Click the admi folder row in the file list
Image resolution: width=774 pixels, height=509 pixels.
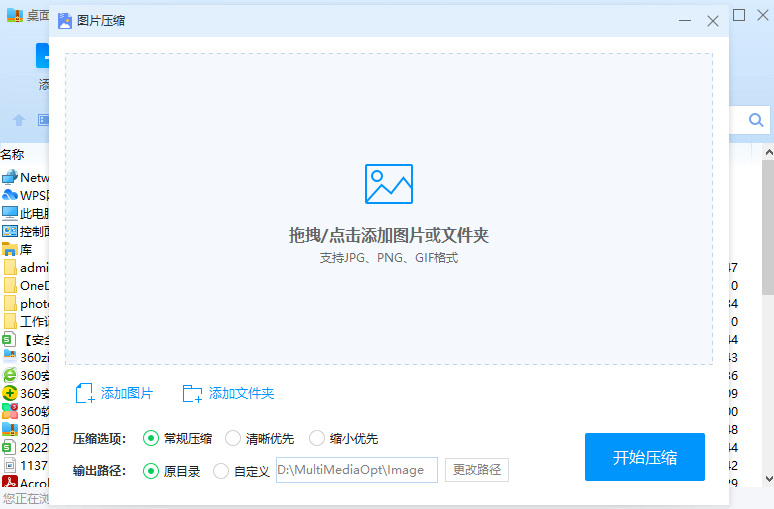(25, 267)
